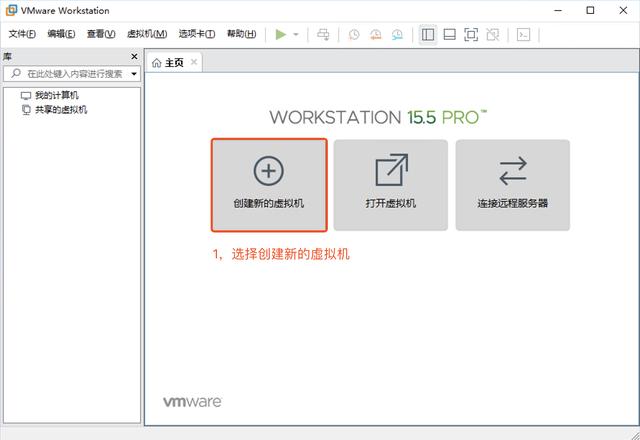Open the console view terminal icon
The height and width of the screenshot is (440, 640).
tap(523, 35)
